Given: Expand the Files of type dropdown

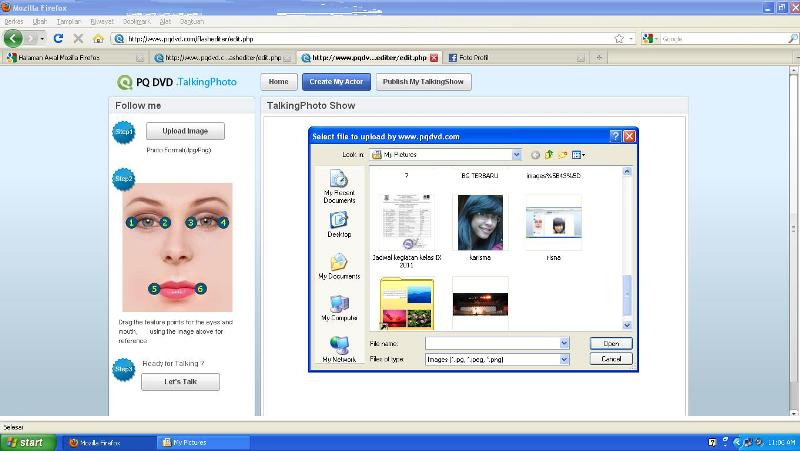Looking at the screenshot, I should click(x=564, y=358).
